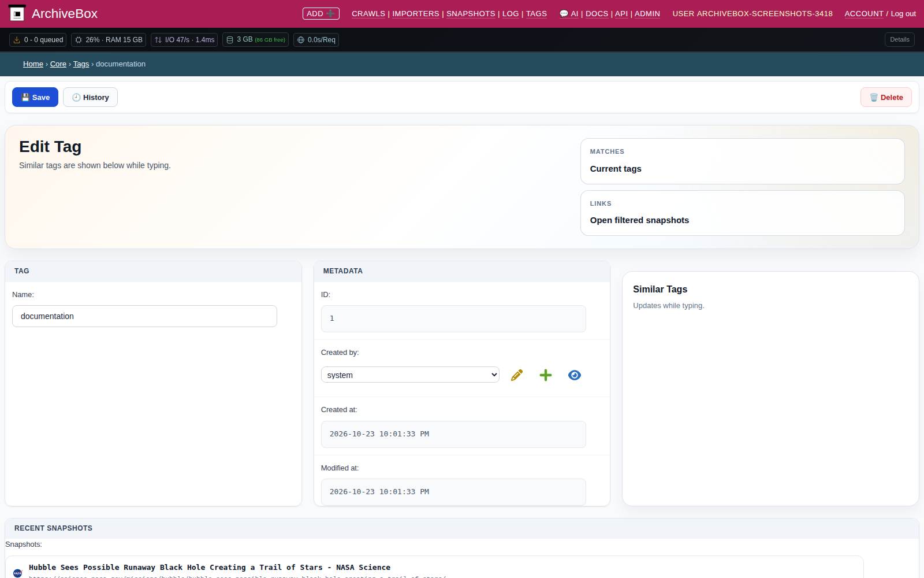Open the TAGS link in header
The width and height of the screenshot is (924, 578).
536,14
